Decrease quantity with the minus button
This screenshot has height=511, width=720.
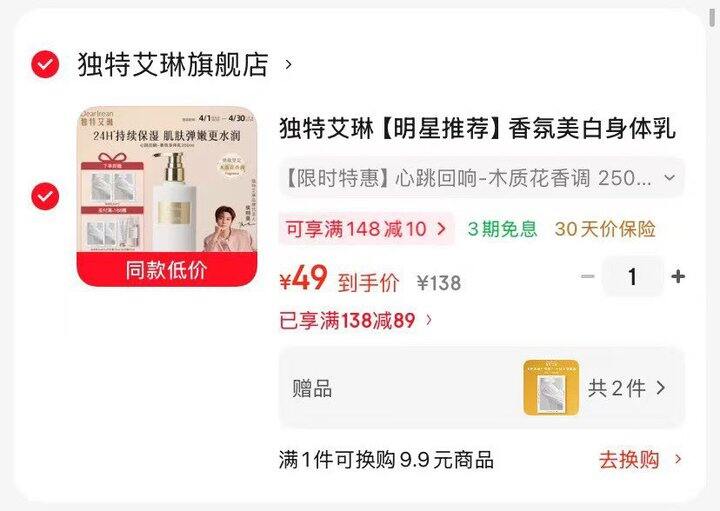588,276
